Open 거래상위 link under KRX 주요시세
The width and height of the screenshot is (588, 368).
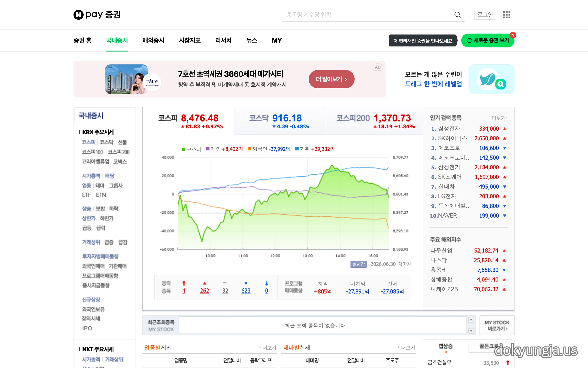[x=91, y=242]
